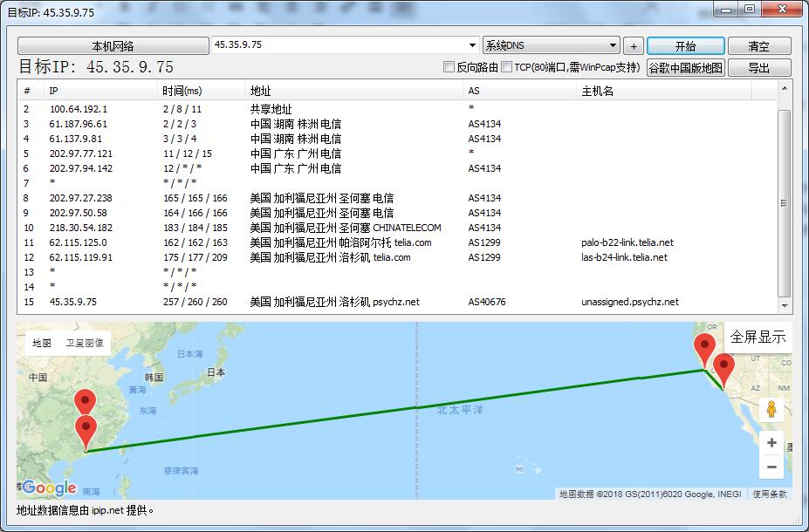809x532 pixels.
Task: Click the Los Angeles map marker pin
Action: 723,367
